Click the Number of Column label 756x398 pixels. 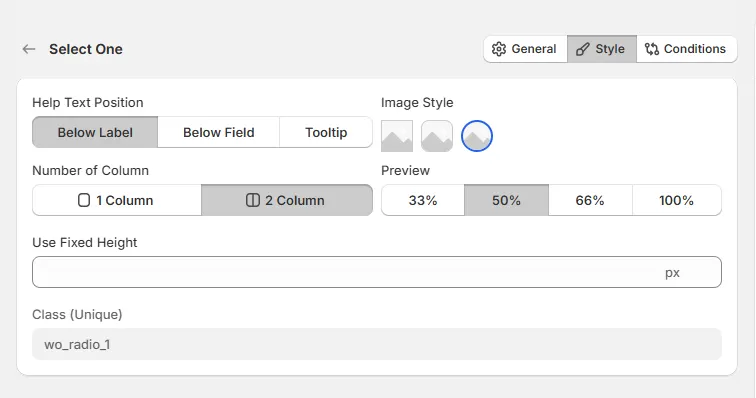91,170
